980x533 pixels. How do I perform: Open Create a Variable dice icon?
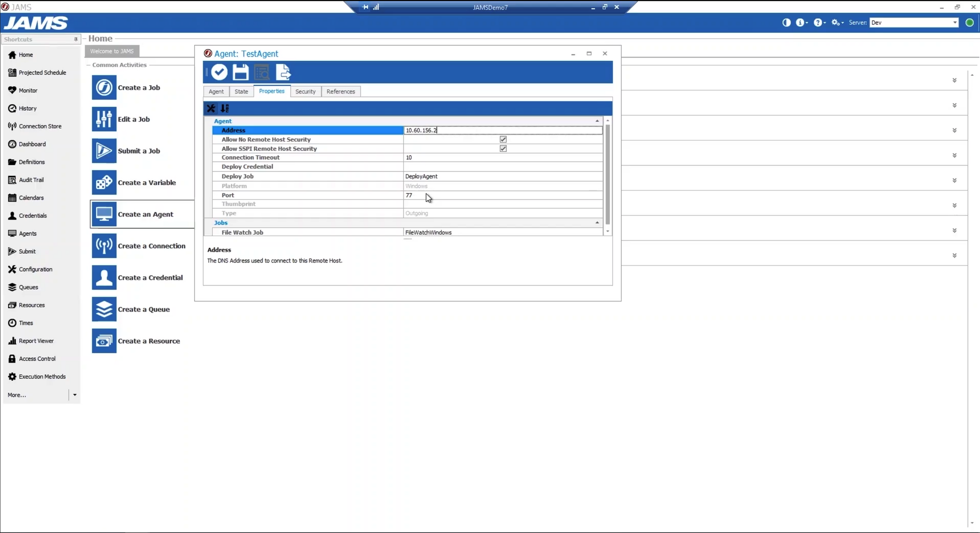pos(104,183)
